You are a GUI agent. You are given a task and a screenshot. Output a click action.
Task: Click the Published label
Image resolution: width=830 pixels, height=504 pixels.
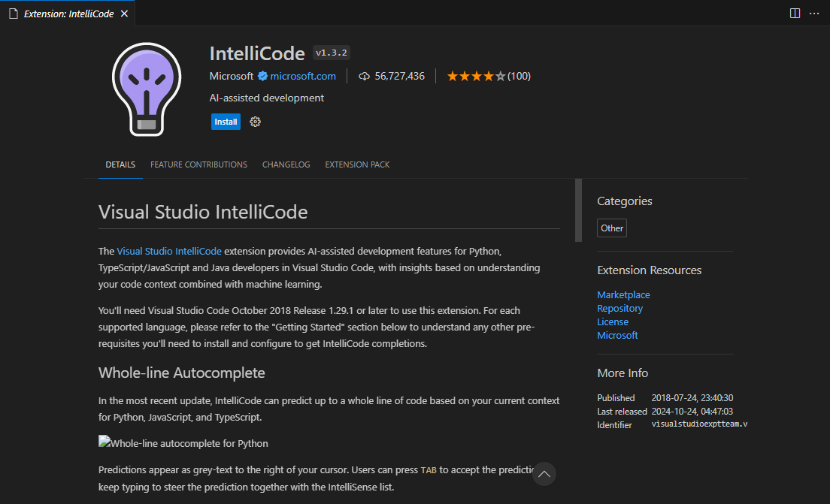pyautogui.click(x=616, y=397)
